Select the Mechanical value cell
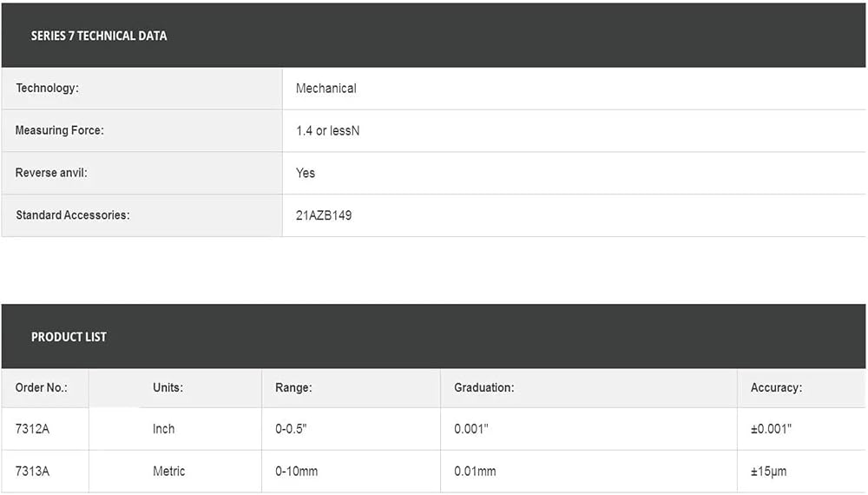The image size is (868, 495). point(574,89)
